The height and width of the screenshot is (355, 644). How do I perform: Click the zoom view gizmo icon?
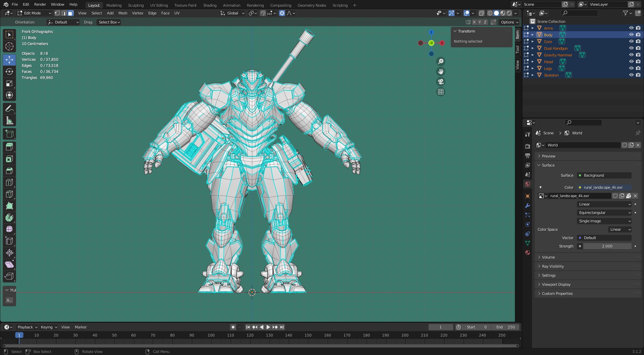coord(441,61)
